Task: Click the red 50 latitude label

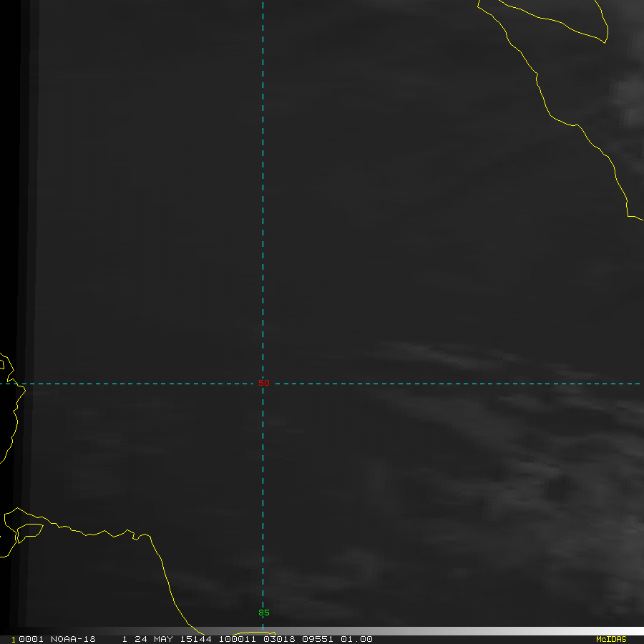Action: tap(263, 384)
